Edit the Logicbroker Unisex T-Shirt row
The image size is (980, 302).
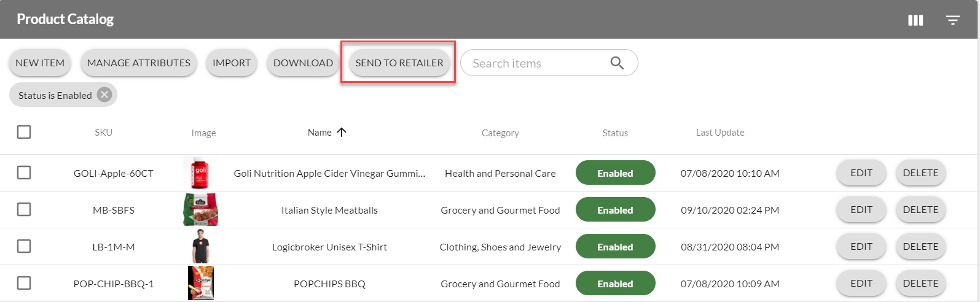tap(861, 247)
